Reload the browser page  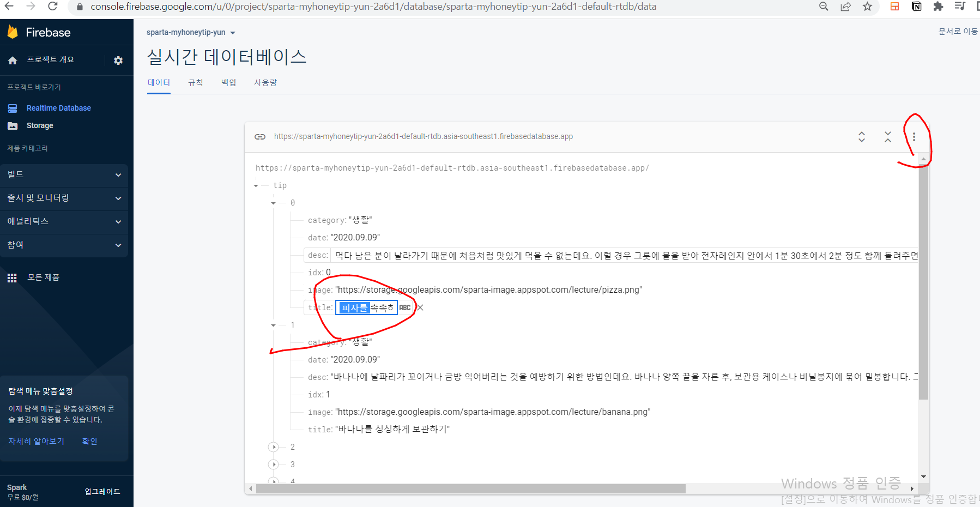tap(53, 7)
